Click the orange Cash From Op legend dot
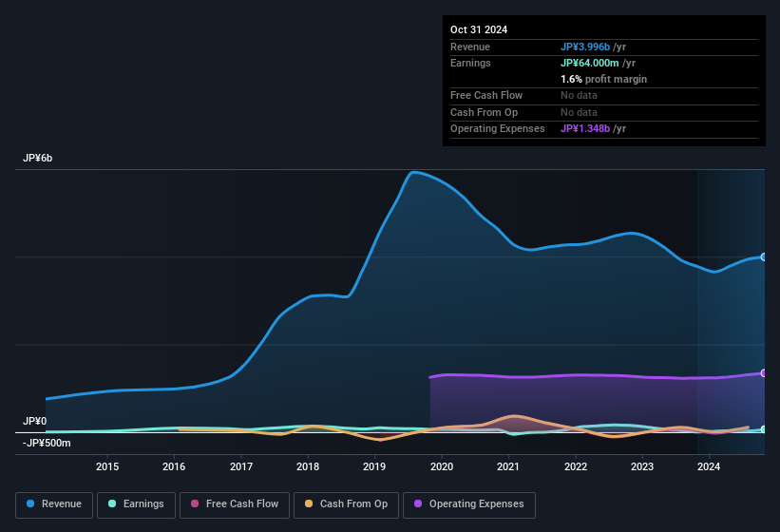 coord(310,504)
